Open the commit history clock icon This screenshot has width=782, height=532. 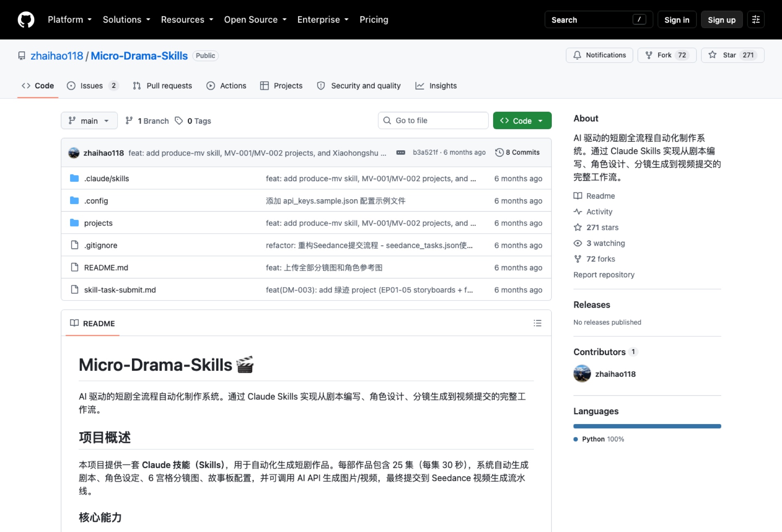[499, 152]
